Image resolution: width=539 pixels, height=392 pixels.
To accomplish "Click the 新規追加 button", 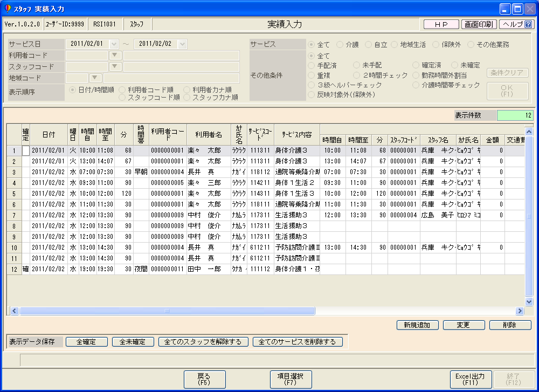I will pyautogui.click(x=417, y=325).
